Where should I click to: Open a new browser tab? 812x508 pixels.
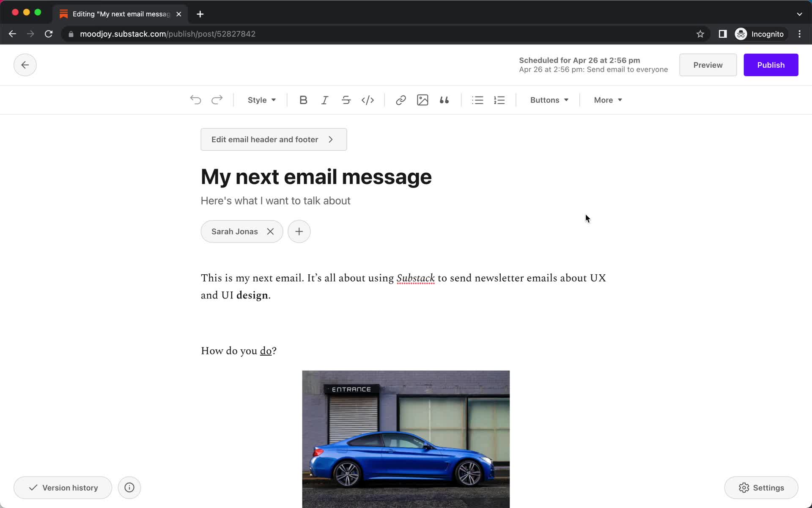(200, 14)
